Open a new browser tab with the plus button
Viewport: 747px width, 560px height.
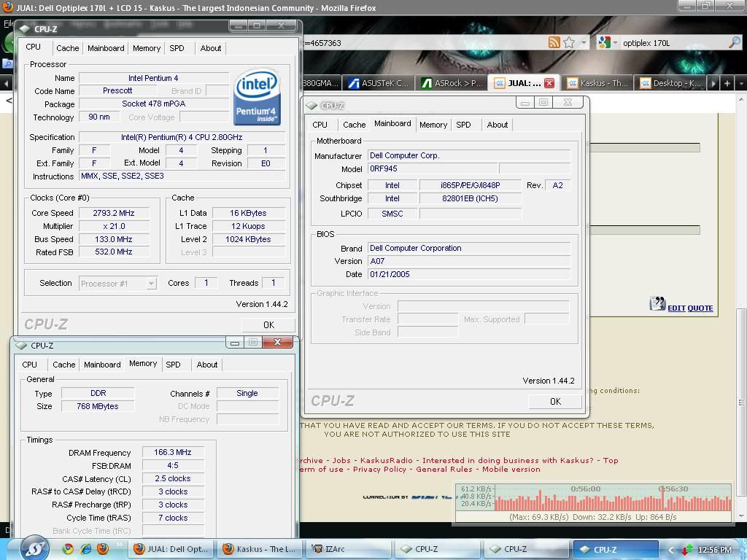tap(727, 83)
